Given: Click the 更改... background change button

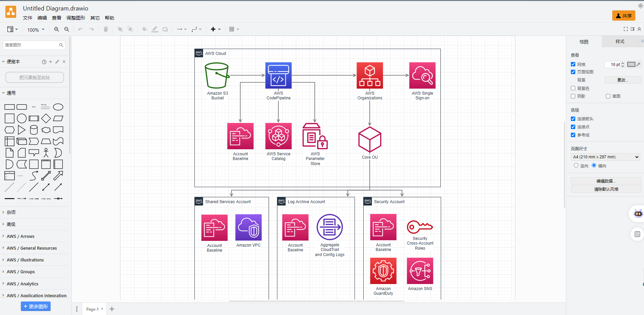Looking at the screenshot, I should [x=623, y=80].
